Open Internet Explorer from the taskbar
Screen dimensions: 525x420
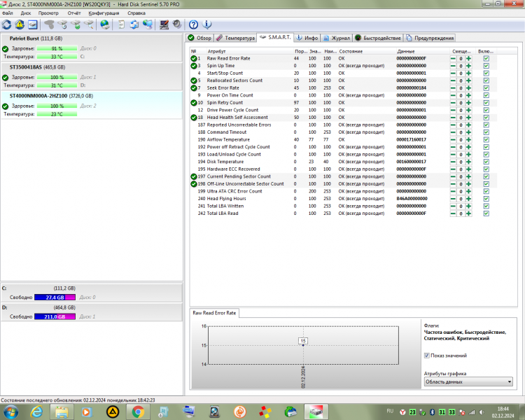36,412
